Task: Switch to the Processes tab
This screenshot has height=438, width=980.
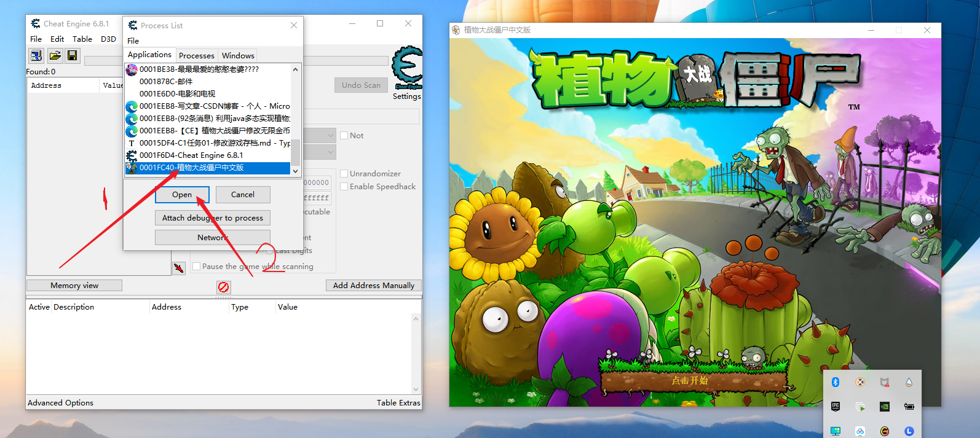Action: 197,55
